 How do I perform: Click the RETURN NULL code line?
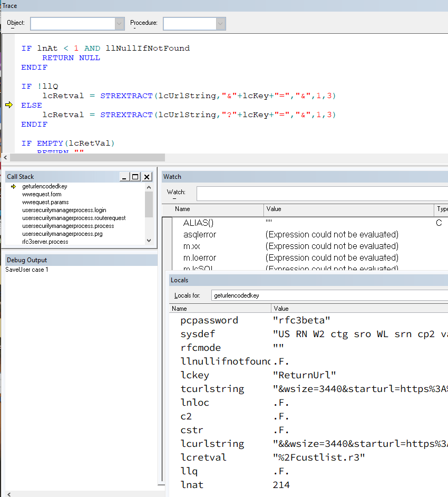(71, 58)
